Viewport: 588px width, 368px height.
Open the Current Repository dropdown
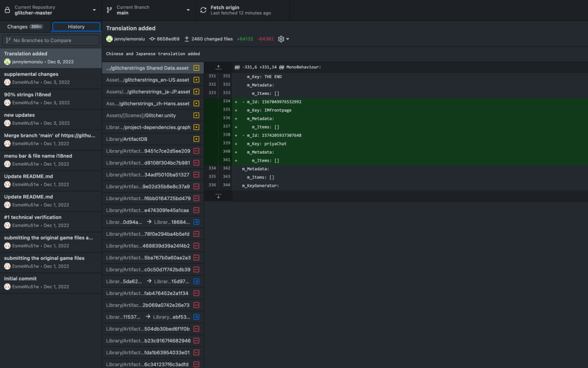(x=51, y=10)
